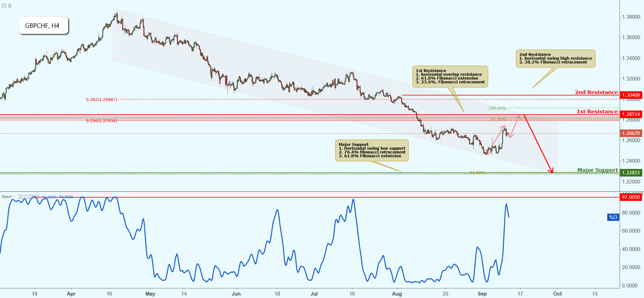Viewport: 644px width, 298px height.
Task: Click the Apr date on time axis
Action: [71, 294]
